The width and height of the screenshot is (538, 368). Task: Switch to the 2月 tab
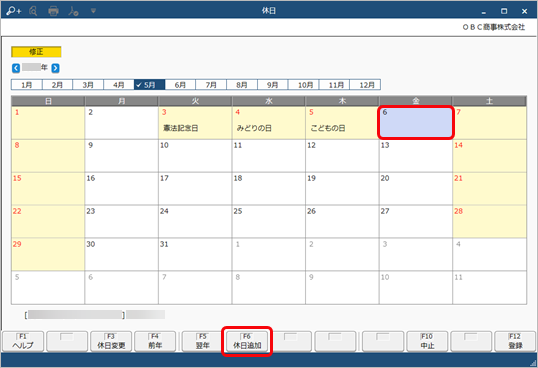[x=57, y=85]
